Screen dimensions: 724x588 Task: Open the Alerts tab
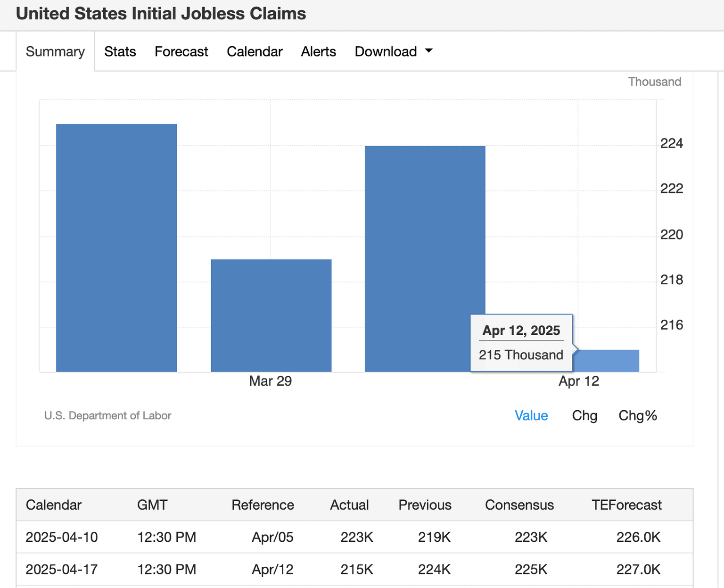(x=318, y=51)
